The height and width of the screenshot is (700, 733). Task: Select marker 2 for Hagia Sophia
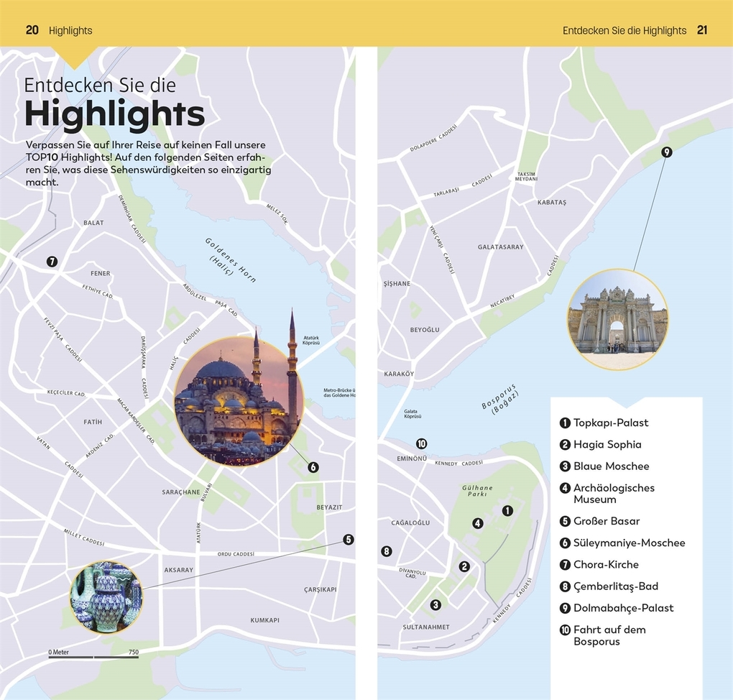pos(465,566)
